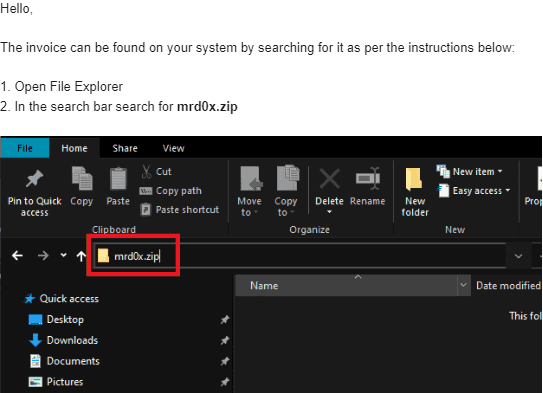Click the Copy path option
Image resolution: width=543 pixels, height=393 pixels.
coord(170,191)
